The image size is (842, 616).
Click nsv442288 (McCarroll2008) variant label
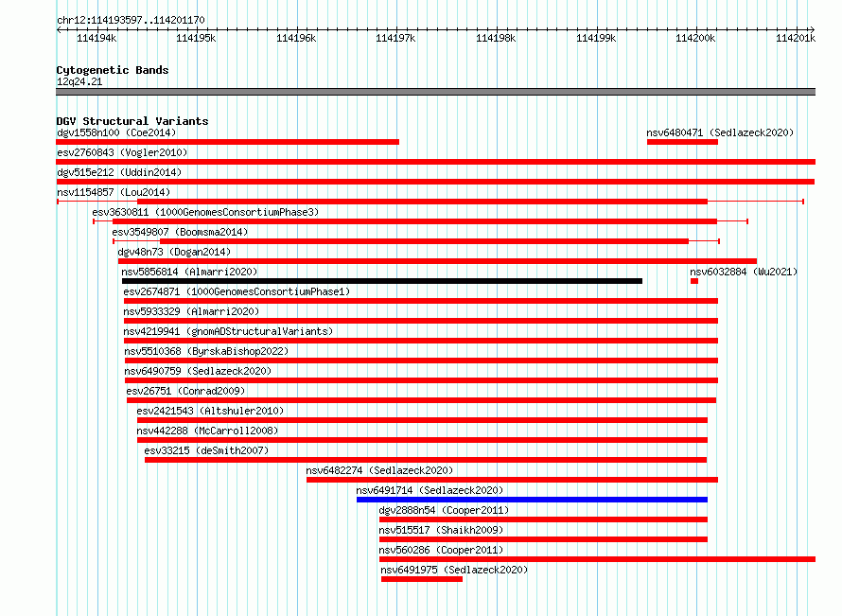click(207, 431)
